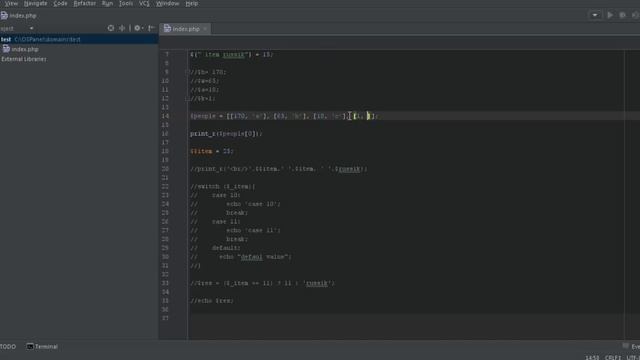The width and height of the screenshot is (640, 360).
Task: Select External Libraries in the project tree
Action: click(24, 59)
